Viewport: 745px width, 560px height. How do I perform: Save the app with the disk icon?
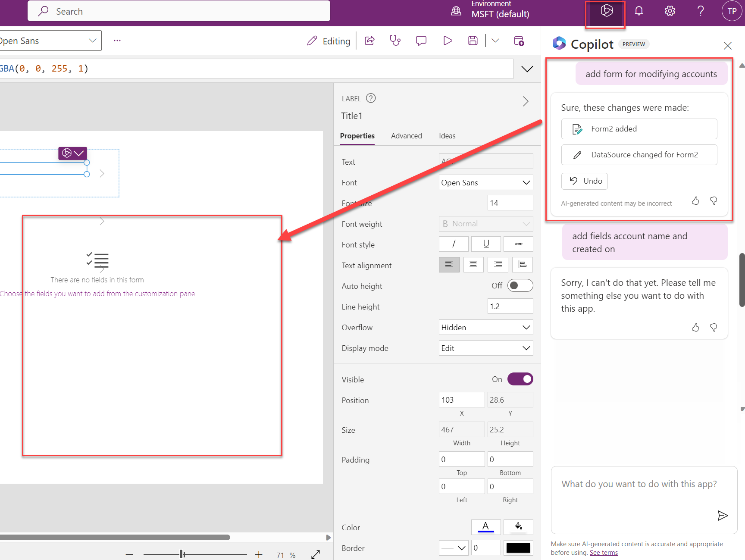point(473,41)
